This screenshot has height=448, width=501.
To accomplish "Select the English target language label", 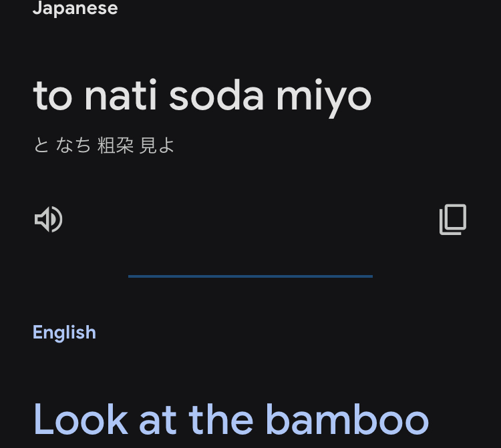I will click(64, 332).
